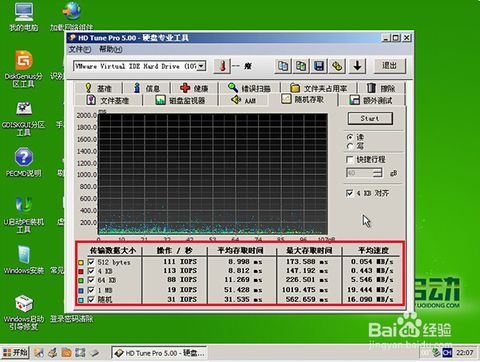Open the 文件(F) menu
This screenshot has width=480, height=362.
pos(80,49)
